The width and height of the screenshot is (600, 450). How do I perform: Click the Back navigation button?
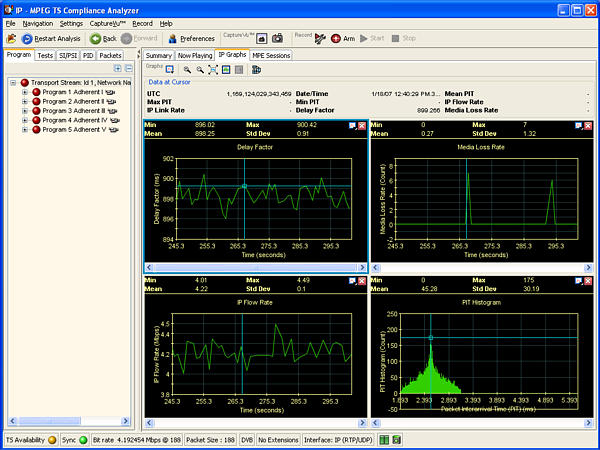pyautogui.click(x=103, y=38)
